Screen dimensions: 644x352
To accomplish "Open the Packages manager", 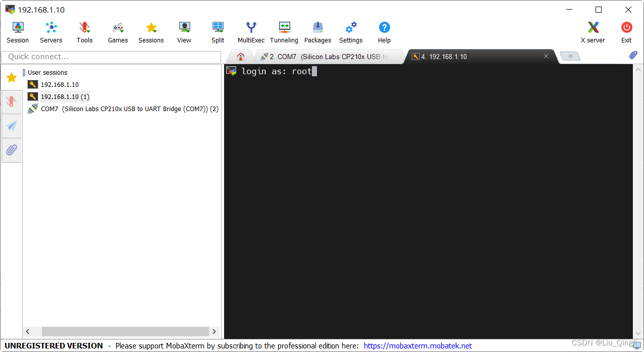I will (x=317, y=32).
